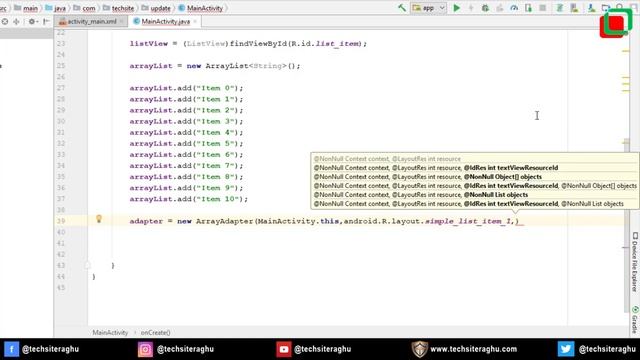Click the Facebook icon in bottom banner

[11, 349]
